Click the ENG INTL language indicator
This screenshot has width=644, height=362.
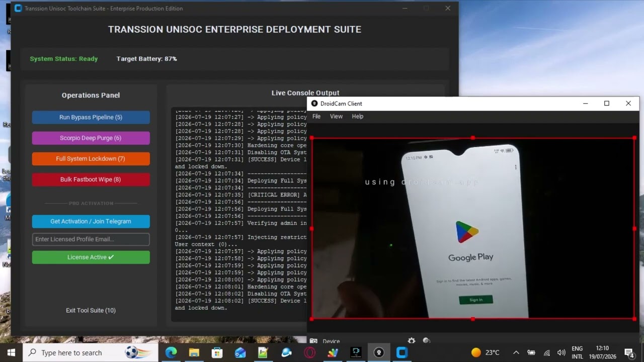[x=577, y=352]
